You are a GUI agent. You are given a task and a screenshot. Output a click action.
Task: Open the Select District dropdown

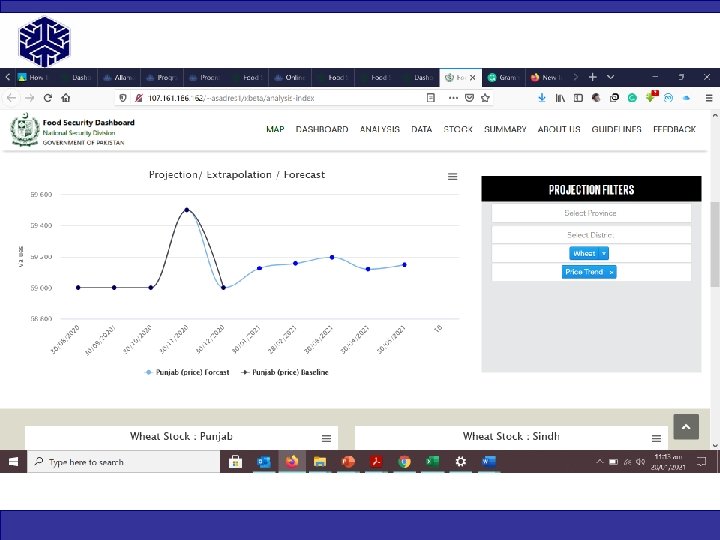pyautogui.click(x=591, y=235)
